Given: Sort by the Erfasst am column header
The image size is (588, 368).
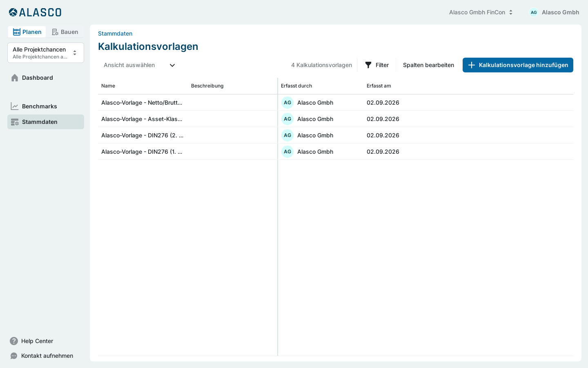Looking at the screenshot, I should coord(379,86).
